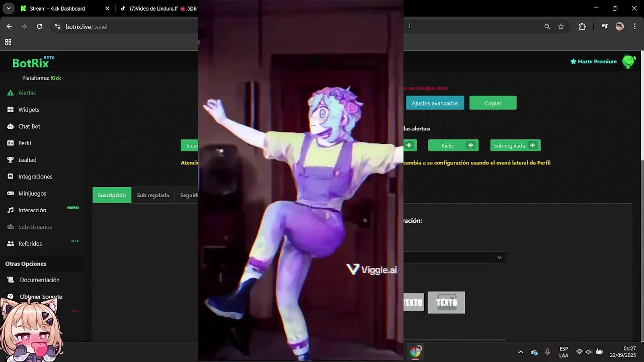Select the Sub regalada tab
Image resolution: width=644 pixels, height=362 pixels.
tap(153, 195)
